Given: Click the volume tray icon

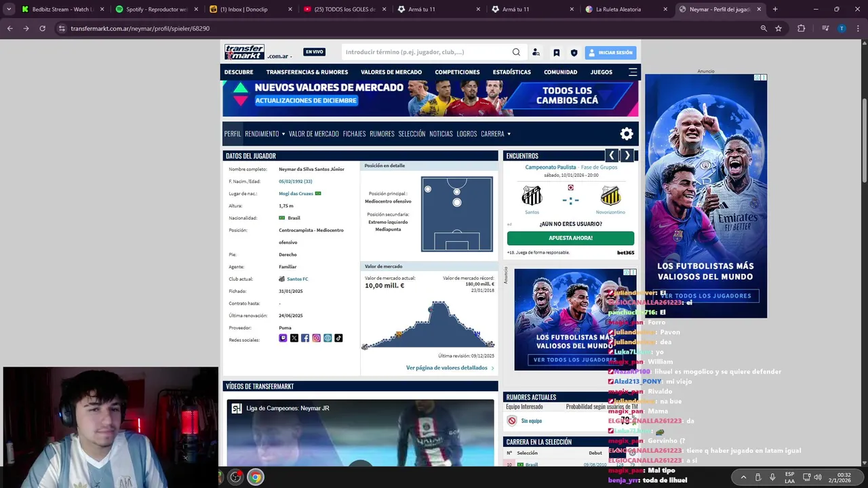Looking at the screenshot, I should pyautogui.click(x=818, y=477).
